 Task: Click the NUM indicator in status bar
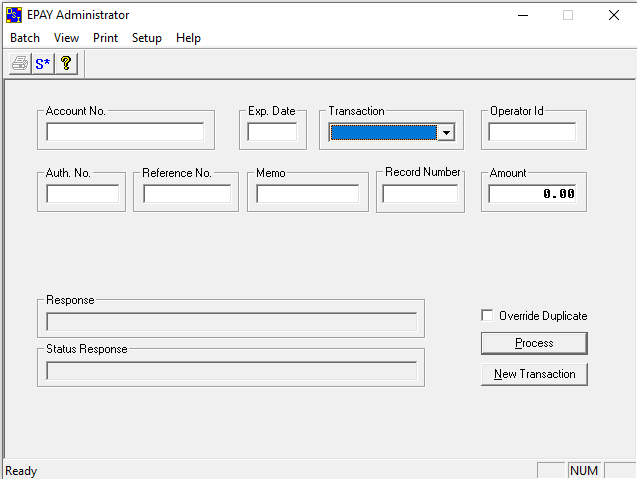[584, 470]
